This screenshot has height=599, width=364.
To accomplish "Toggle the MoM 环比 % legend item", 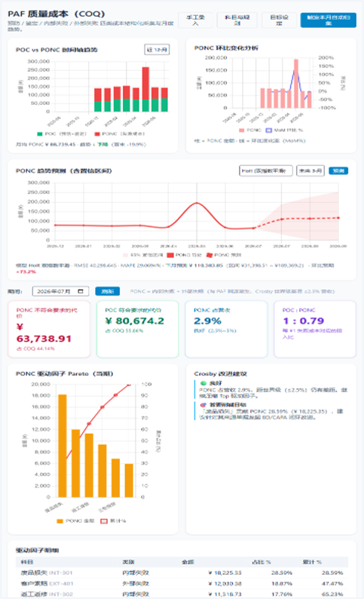I will pos(284,131).
